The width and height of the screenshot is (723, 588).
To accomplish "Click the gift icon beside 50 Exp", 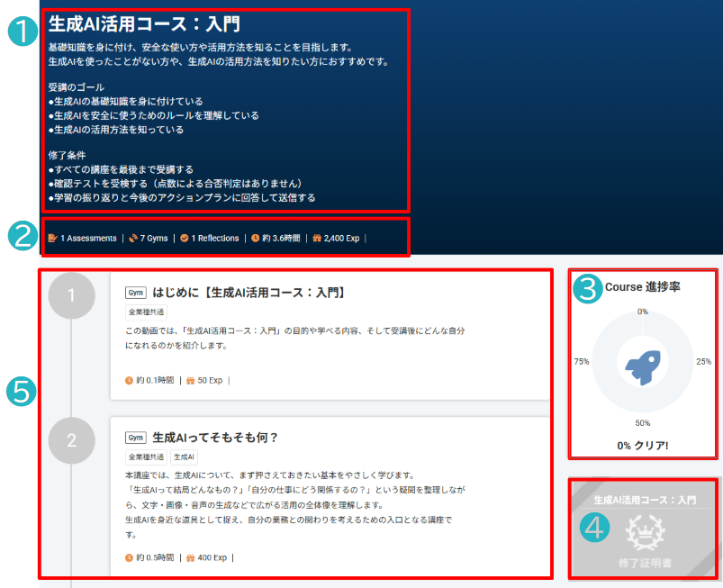I will [191, 381].
